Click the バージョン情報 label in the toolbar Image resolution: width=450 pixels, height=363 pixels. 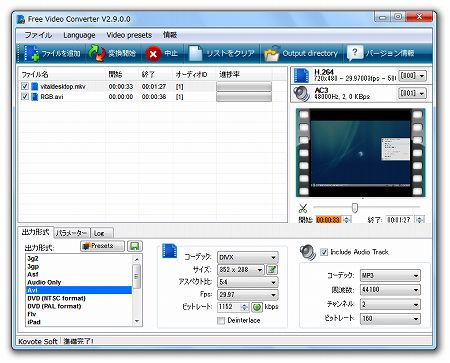(x=390, y=53)
